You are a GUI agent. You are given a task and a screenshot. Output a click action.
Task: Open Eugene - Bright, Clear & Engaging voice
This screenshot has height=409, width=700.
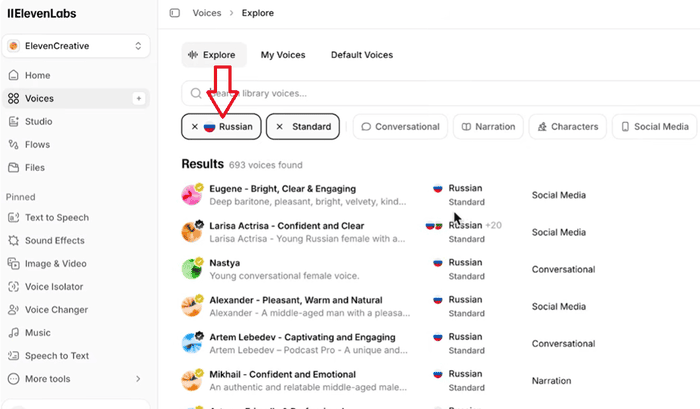[x=283, y=189]
